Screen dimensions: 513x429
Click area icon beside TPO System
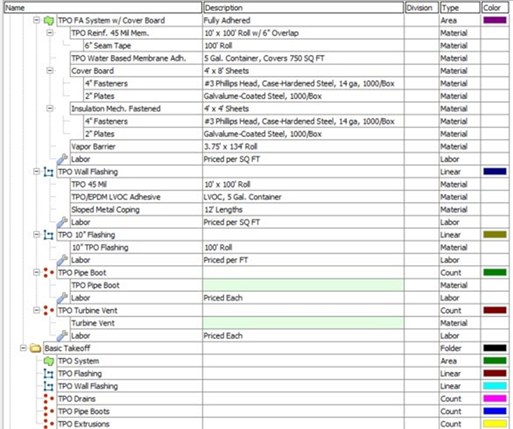coord(49,361)
